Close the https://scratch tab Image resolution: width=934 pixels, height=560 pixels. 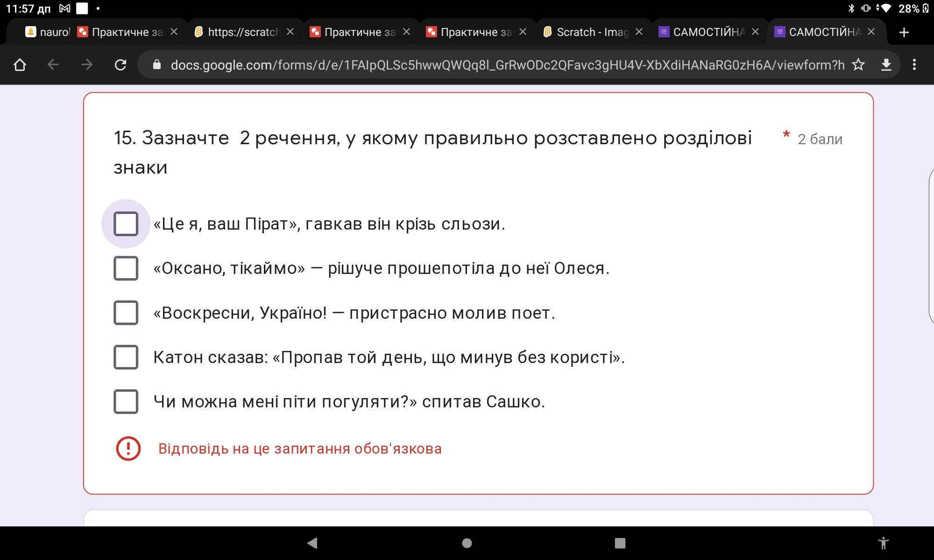point(290,32)
